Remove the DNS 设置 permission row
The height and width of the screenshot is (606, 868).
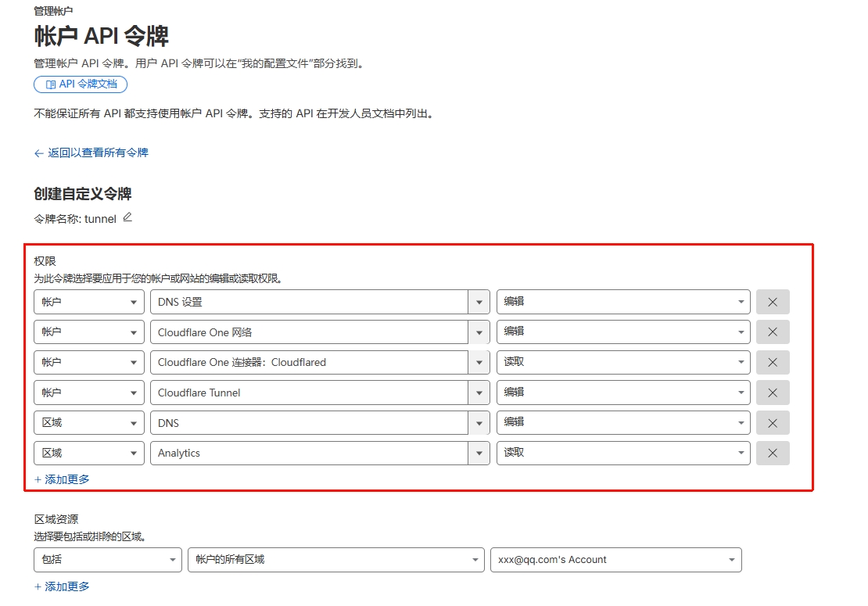pos(773,302)
